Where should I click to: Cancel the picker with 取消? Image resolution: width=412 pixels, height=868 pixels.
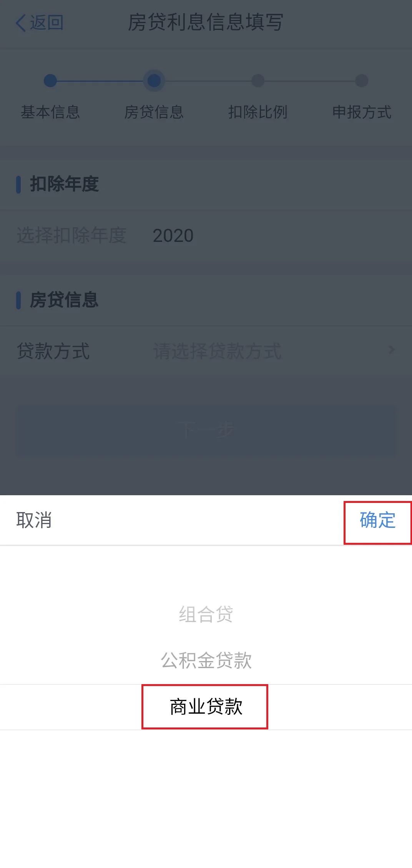point(34,520)
